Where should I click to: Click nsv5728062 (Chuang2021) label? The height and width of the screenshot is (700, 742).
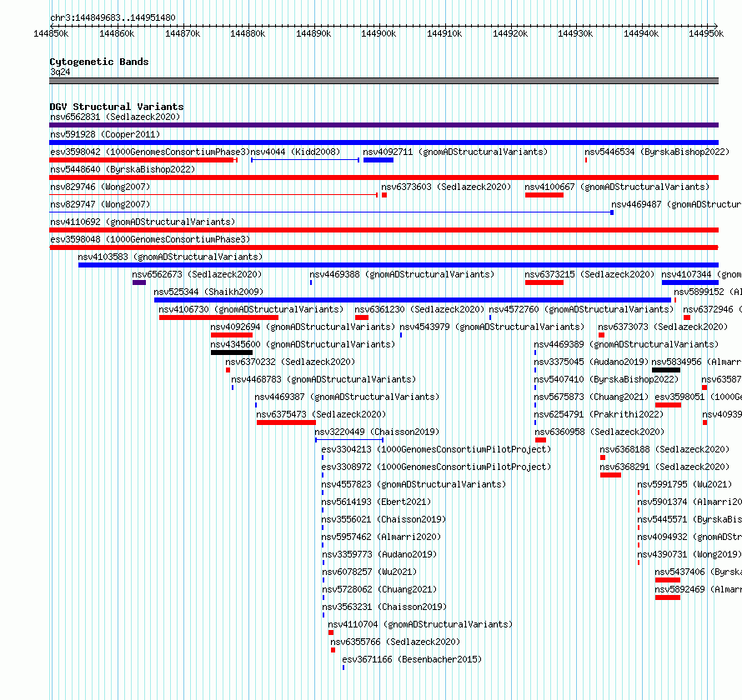379,589
